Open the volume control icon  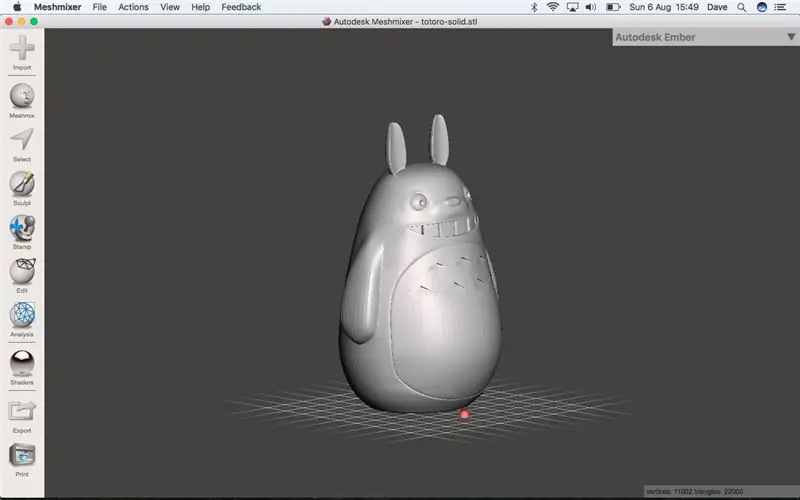coord(591,7)
